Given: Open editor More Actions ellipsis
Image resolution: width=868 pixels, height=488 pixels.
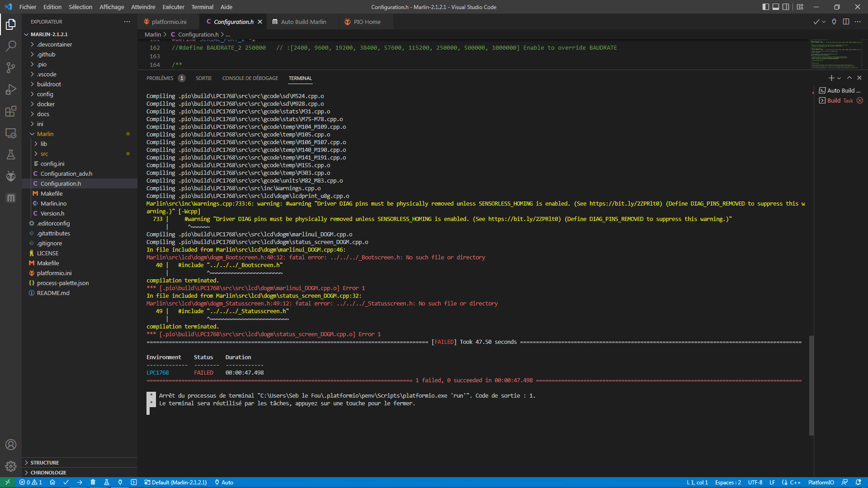Looking at the screenshot, I should click(858, 22).
